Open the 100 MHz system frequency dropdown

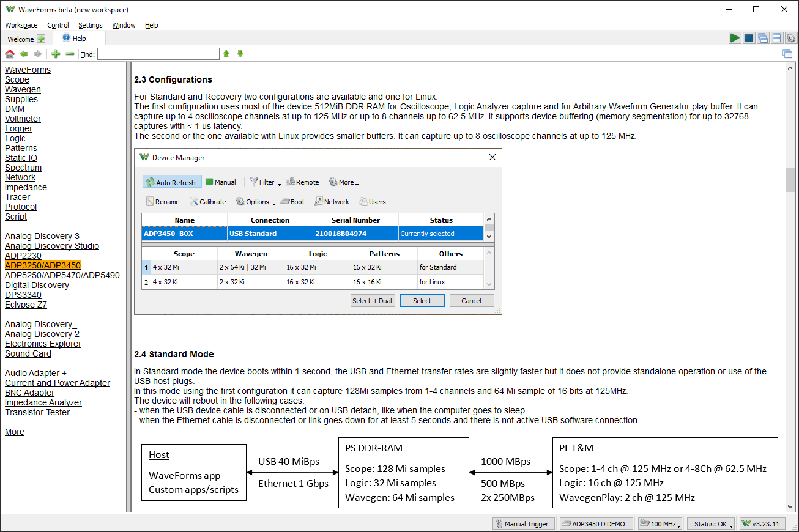click(660, 524)
